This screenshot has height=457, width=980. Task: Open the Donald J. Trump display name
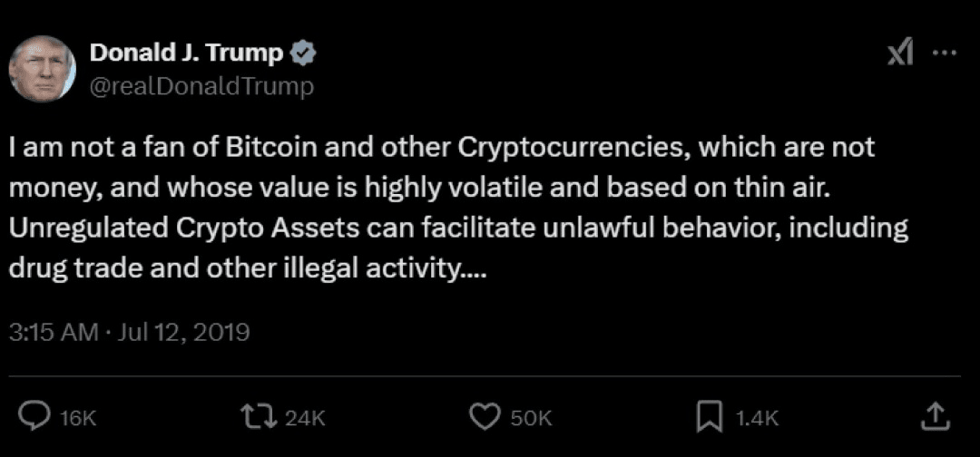click(186, 53)
